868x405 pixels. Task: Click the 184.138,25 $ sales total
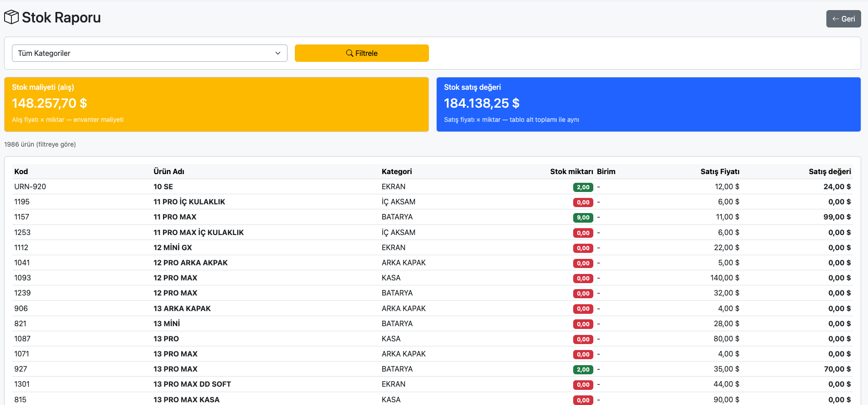click(482, 103)
